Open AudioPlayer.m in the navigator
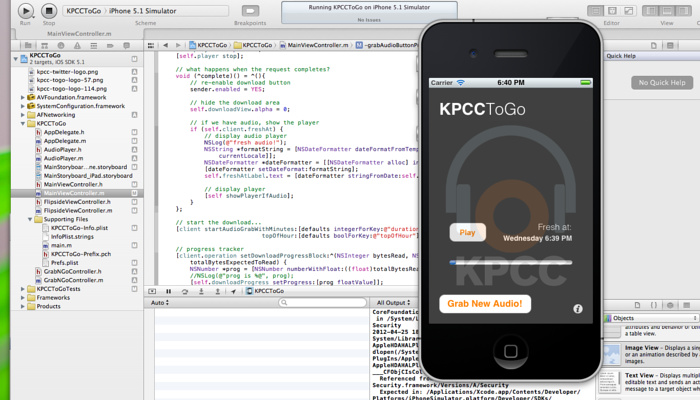 coord(63,158)
